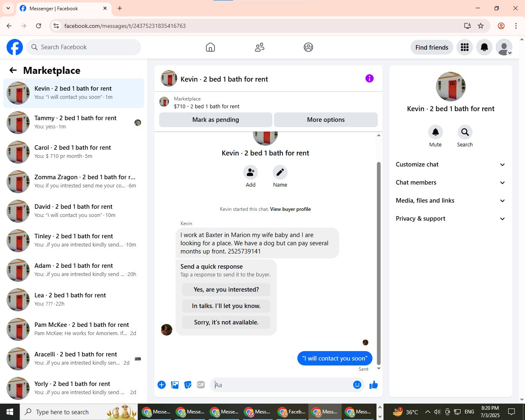Open Windows Start menu
Screen dimensions: 525x420
pyautogui.click(x=10, y=412)
